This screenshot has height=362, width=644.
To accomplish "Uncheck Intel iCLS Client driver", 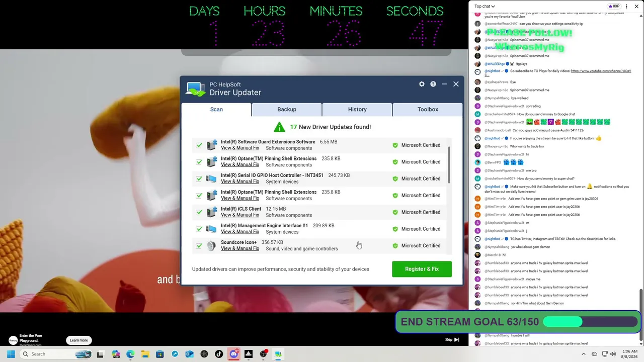I will (x=199, y=212).
